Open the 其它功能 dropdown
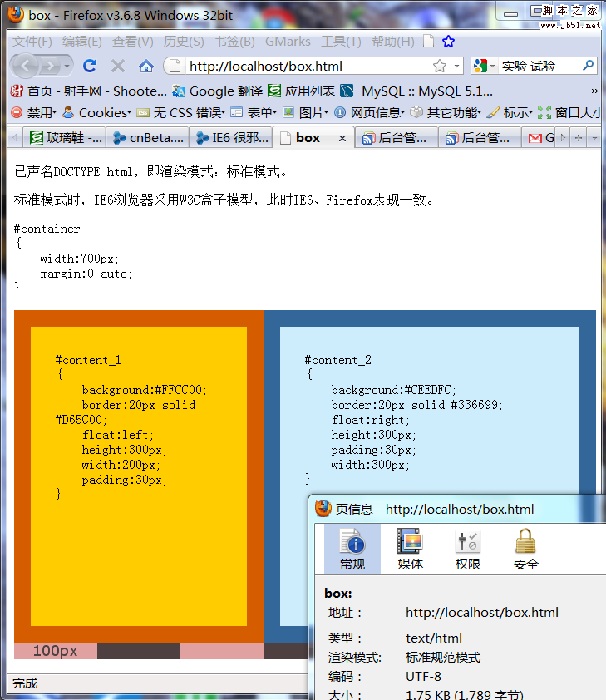Image resolution: width=606 pixels, height=700 pixels. (446, 112)
